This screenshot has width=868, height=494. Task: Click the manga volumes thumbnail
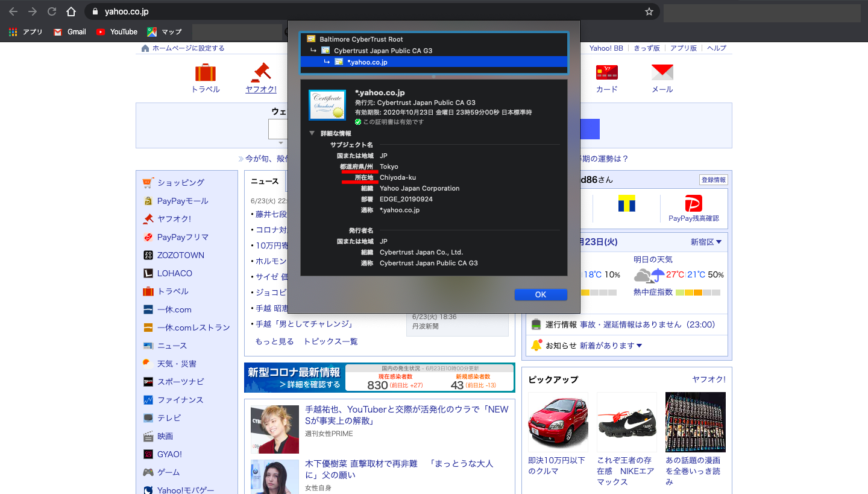coord(695,422)
